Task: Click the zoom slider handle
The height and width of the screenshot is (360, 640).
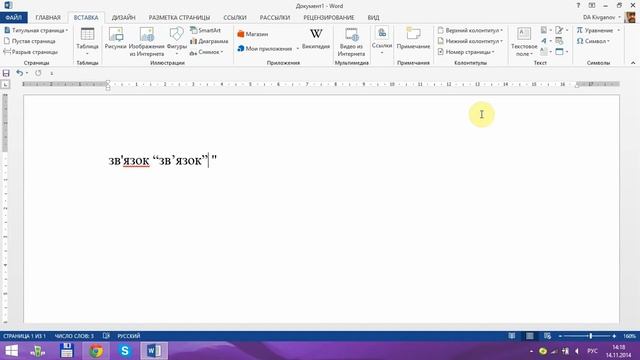Action: (591, 336)
